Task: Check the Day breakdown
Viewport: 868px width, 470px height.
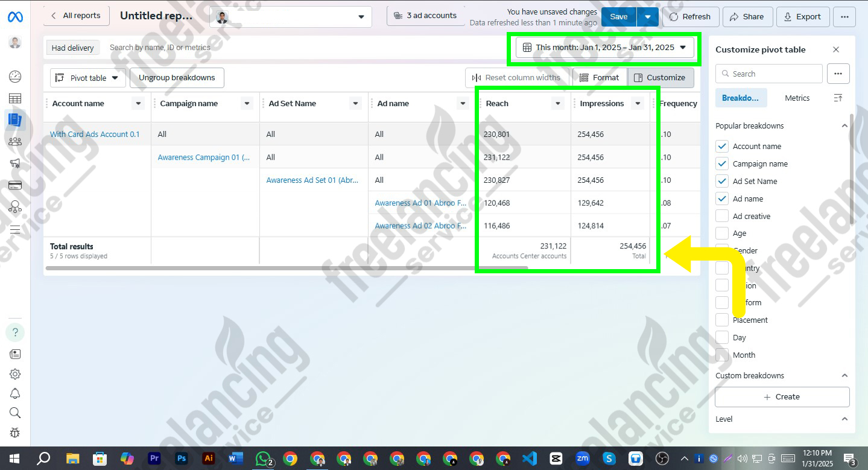Action: click(722, 337)
